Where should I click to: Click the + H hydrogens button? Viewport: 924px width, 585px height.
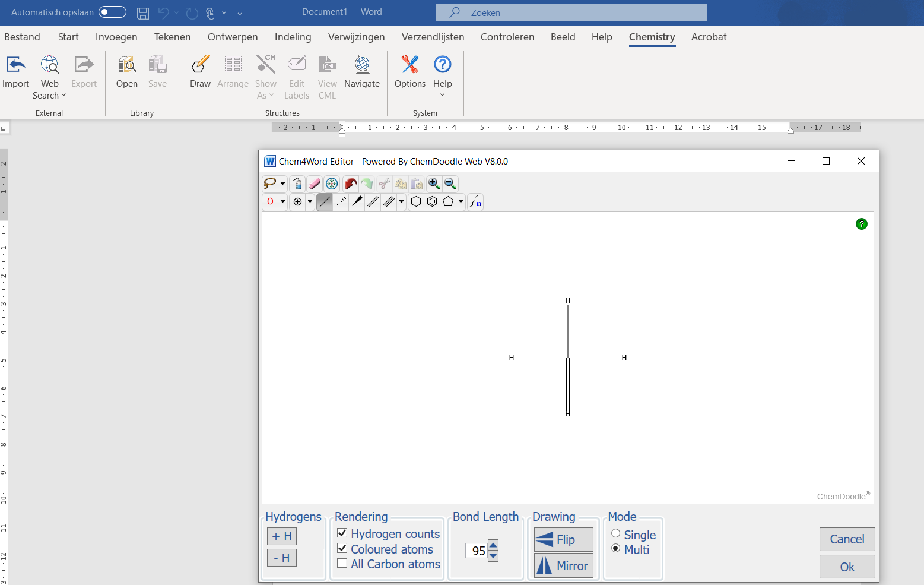point(282,536)
